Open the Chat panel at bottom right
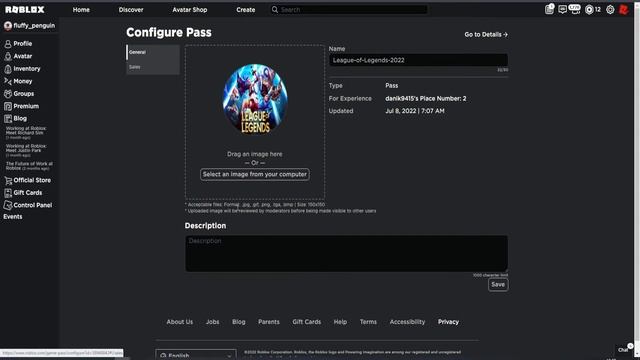 pyautogui.click(x=624, y=349)
